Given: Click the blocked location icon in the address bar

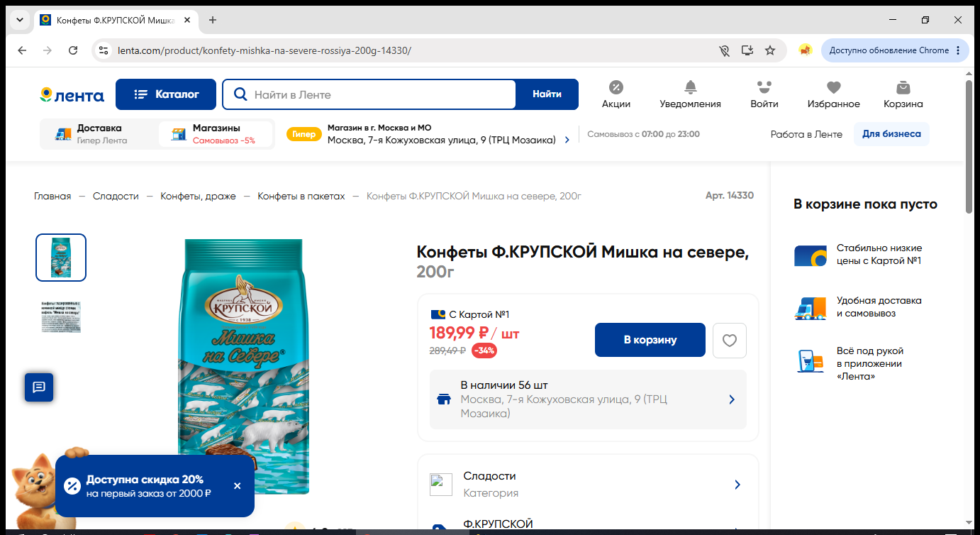Looking at the screenshot, I should click(724, 50).
